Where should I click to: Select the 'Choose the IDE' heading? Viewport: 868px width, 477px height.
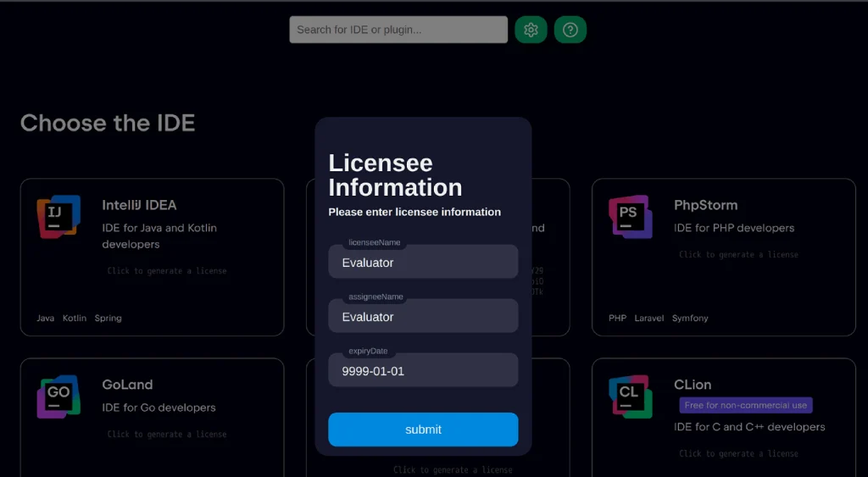point(108,123)
